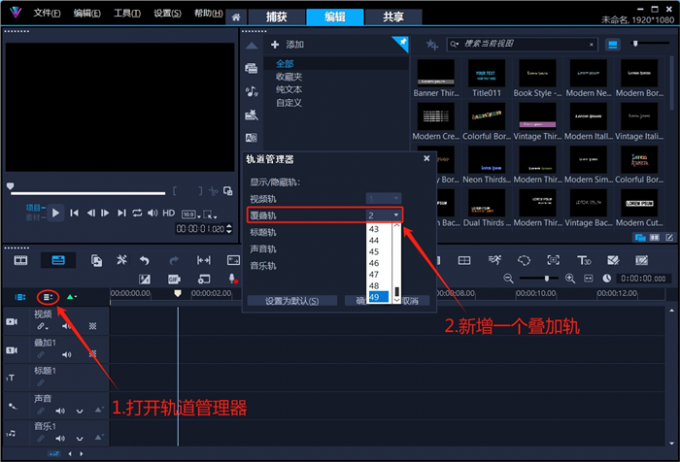The width and height of the screenshot is (680, 462).
Task: Open the 工具 menu
Action: pyautogui.click(x=127, y=13)
